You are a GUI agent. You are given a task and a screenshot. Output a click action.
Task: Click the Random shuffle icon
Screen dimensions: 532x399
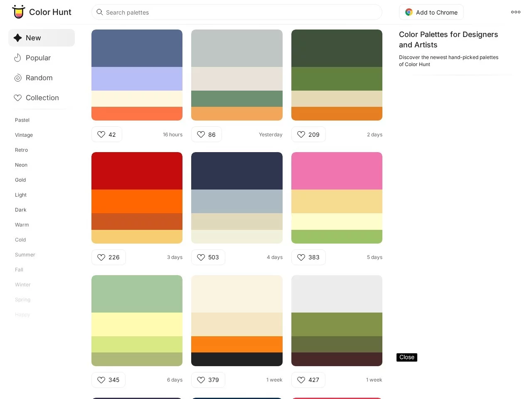(x=17, y=78)
